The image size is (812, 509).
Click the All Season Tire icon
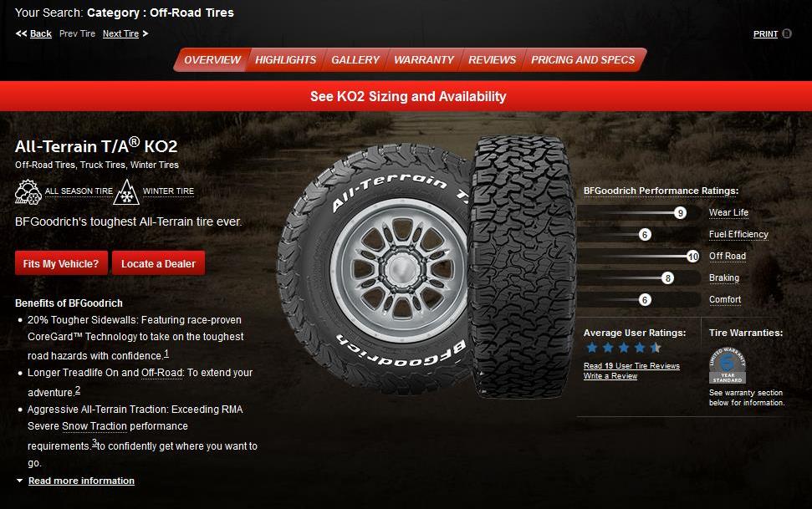28,191
